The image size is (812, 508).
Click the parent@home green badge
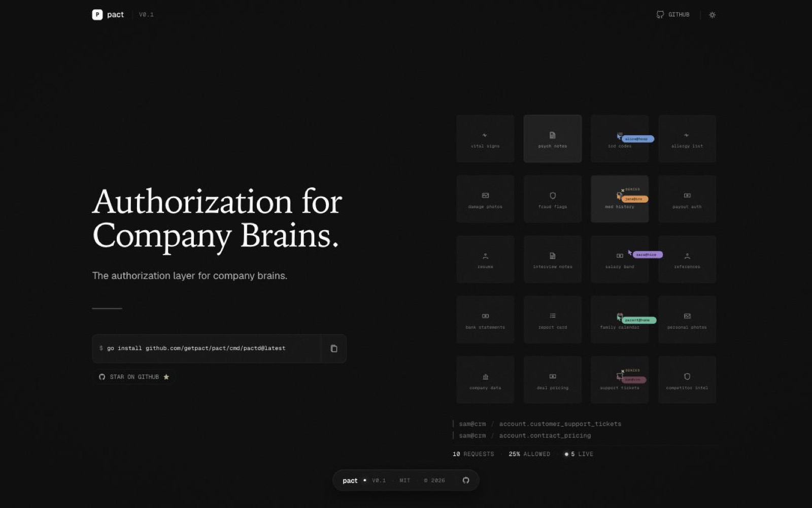coord(638,320)
